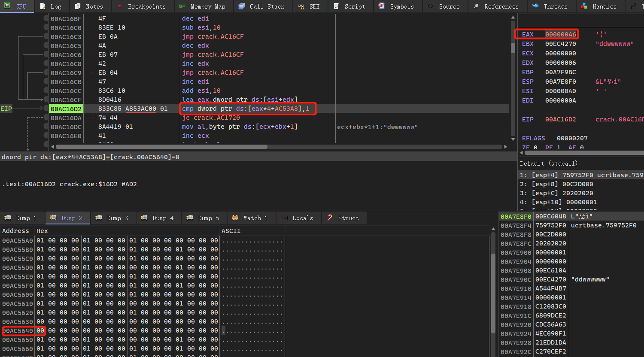Click the Call Stack window icon
This screenshot has width=644, height=357.
pos(242,6)
